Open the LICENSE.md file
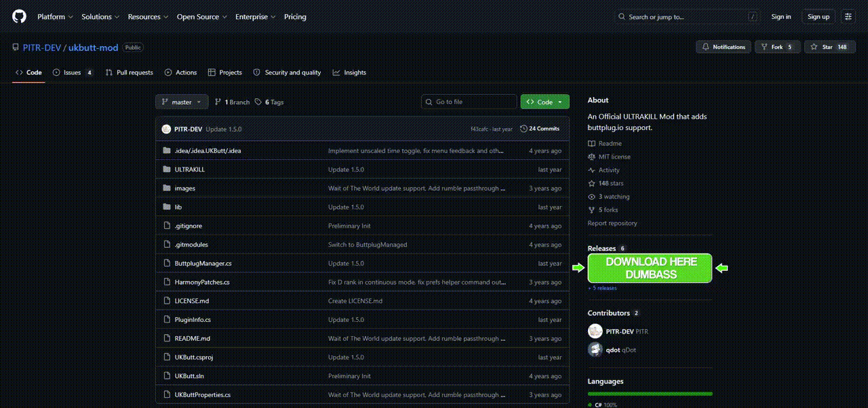The image size is (868, 408). coord(192,301)
